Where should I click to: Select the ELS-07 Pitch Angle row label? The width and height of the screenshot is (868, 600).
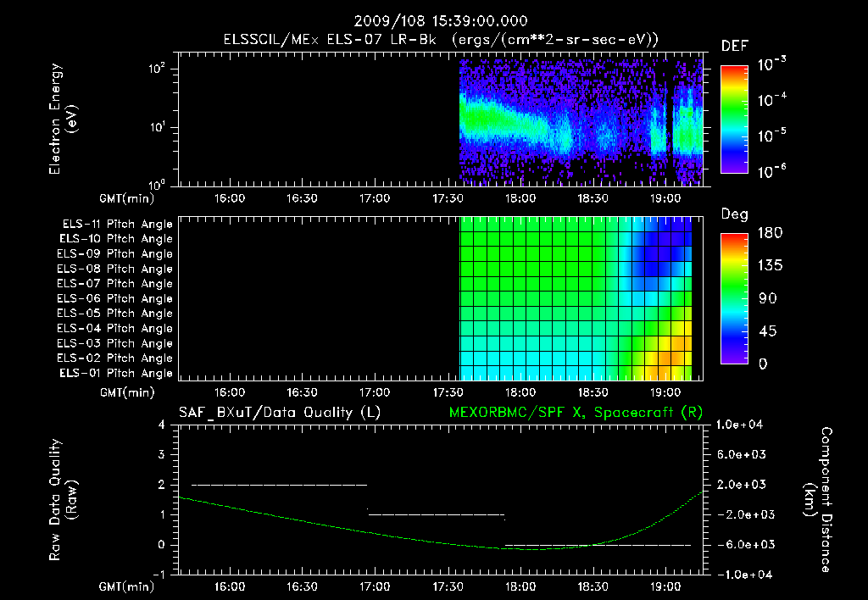(114, 283)
